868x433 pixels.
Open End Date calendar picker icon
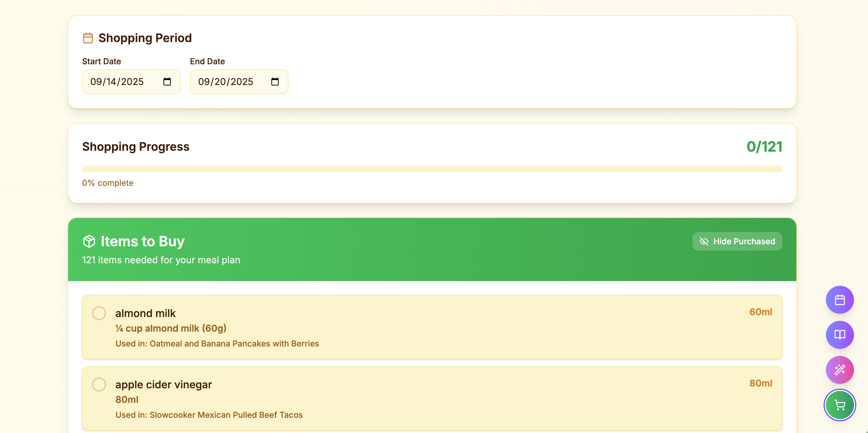point(275,82)
